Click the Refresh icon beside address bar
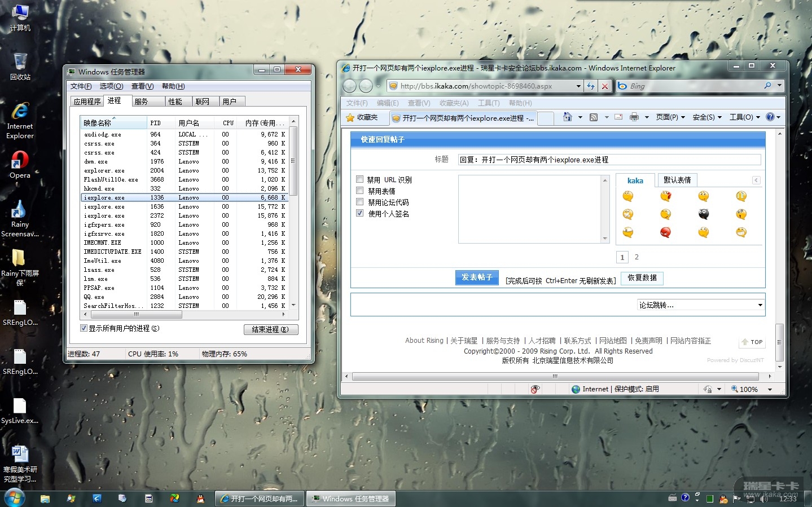The image size is (812, 507). tap(591, 86)
